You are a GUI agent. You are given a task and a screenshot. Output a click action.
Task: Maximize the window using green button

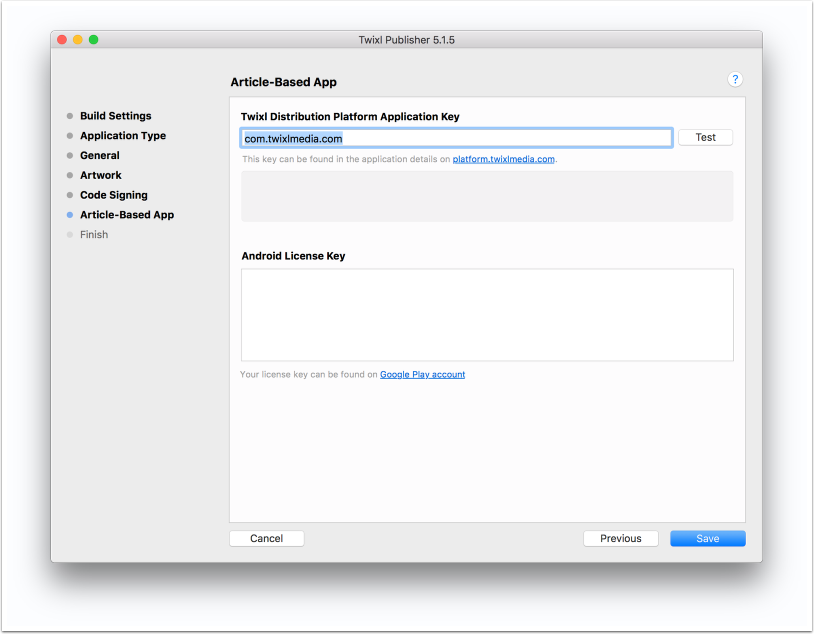coord(93,39)
